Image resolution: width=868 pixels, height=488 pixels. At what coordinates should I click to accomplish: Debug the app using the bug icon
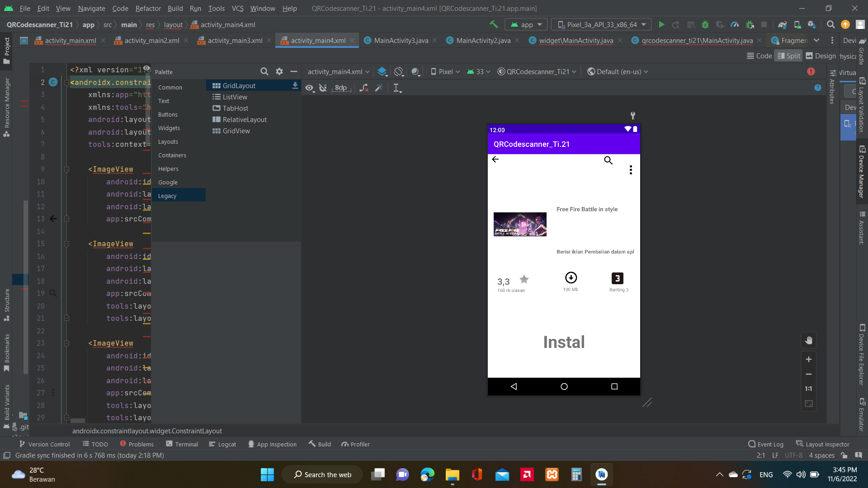pyautogui.click(x=706, y=24)
